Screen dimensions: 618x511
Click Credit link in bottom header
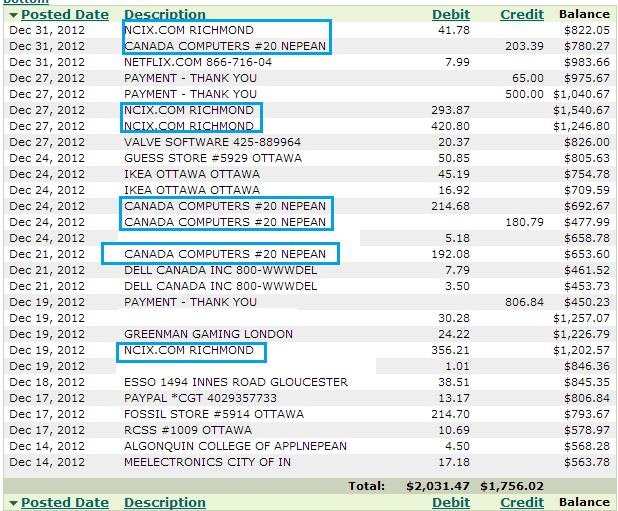pyautogui.click(x=522, y=503)
